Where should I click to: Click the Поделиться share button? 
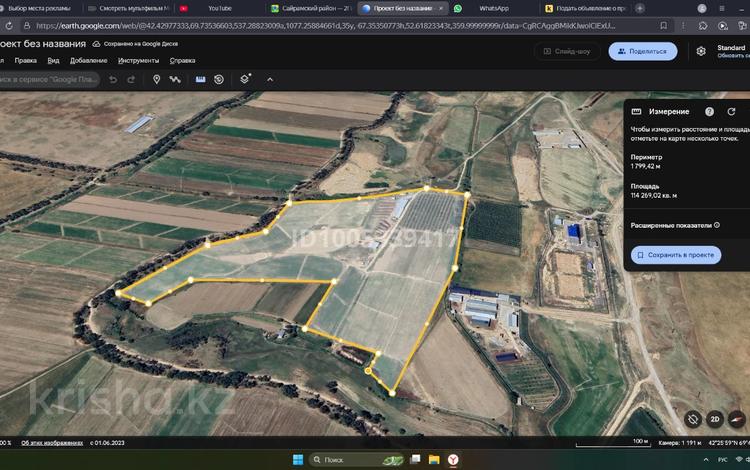[642, 51]
